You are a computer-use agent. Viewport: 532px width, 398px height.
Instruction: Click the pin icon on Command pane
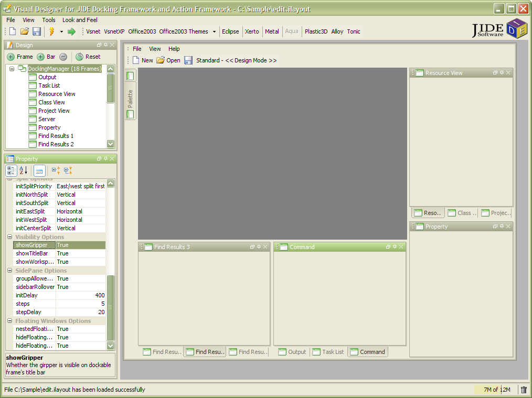[x=395, y=247]
